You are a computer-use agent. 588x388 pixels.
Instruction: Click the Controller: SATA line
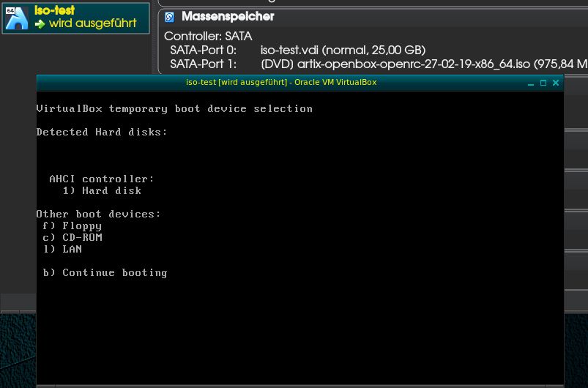[x=208, y=37]
